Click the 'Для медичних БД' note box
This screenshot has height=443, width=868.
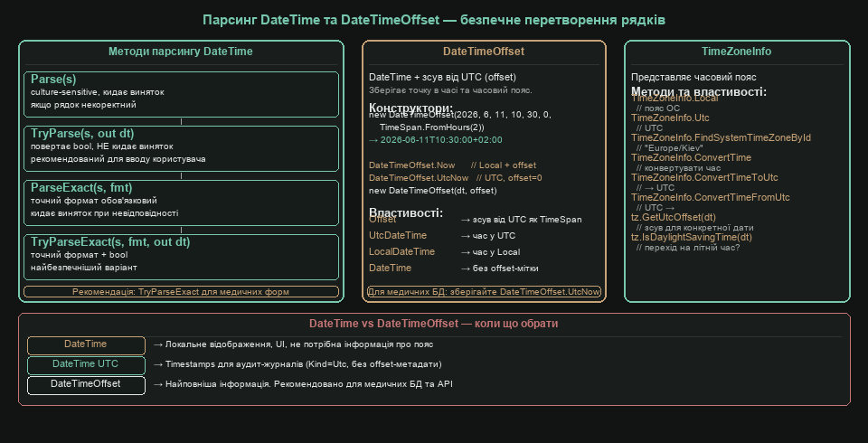(x=485, y=292)
